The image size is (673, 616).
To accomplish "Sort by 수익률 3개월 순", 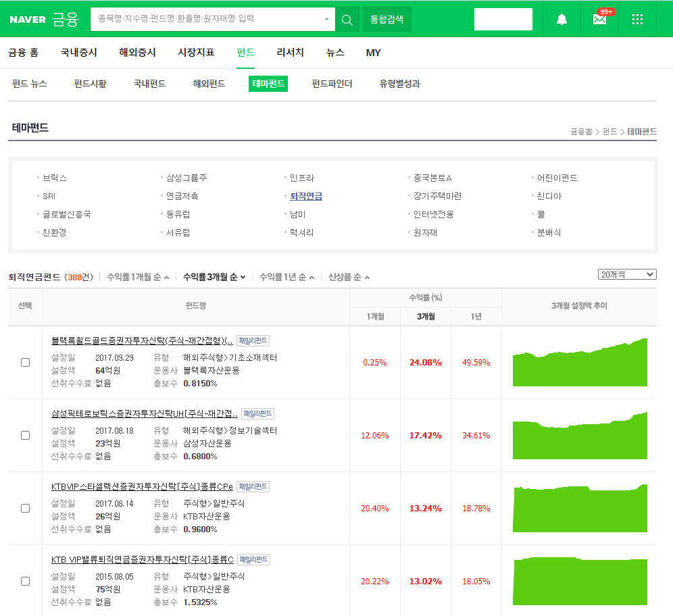I will [214, 277].
